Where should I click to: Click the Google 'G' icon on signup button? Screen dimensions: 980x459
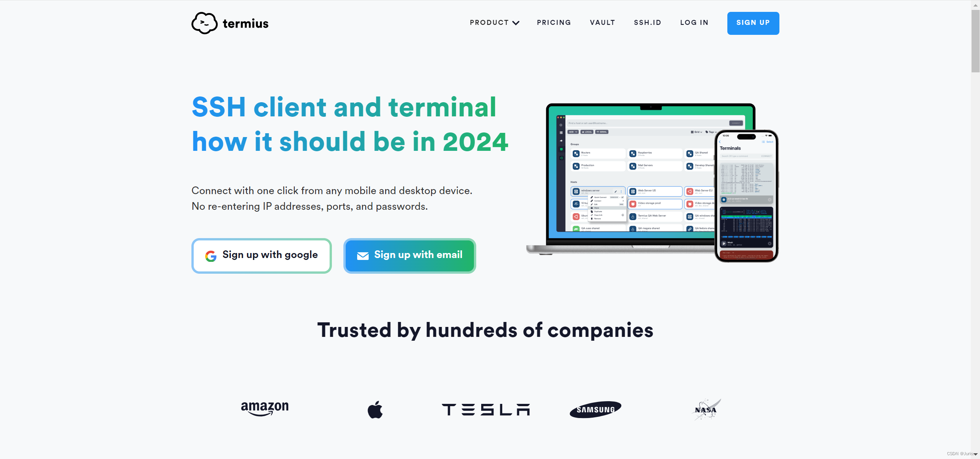[x=211, y=255]
